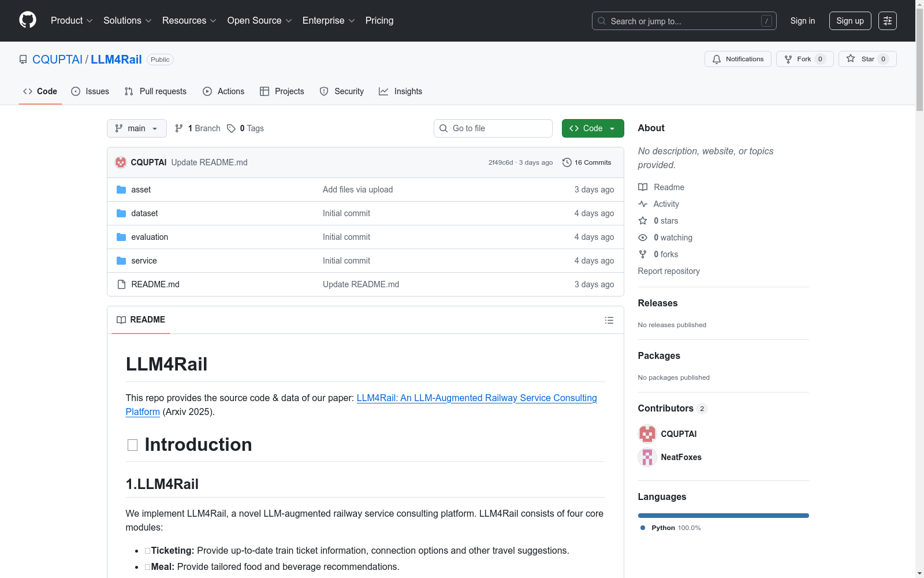
Task: Expand the Product menu
Action: (x=72, y=20)
